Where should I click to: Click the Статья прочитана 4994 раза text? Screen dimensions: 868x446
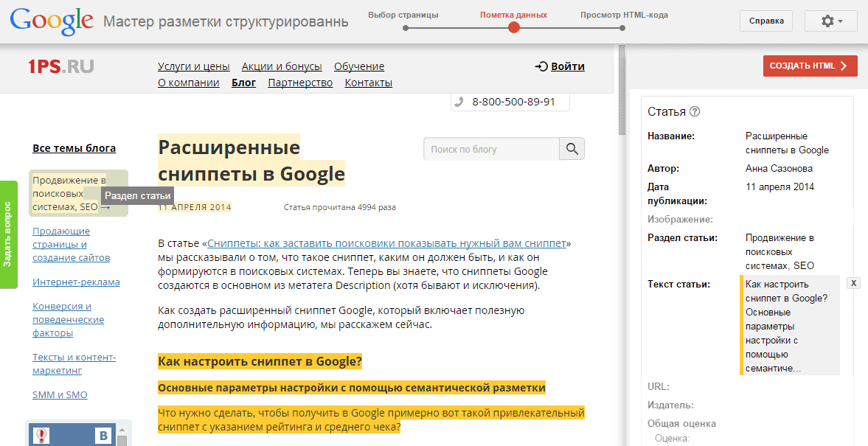click(x=340, y=207)
